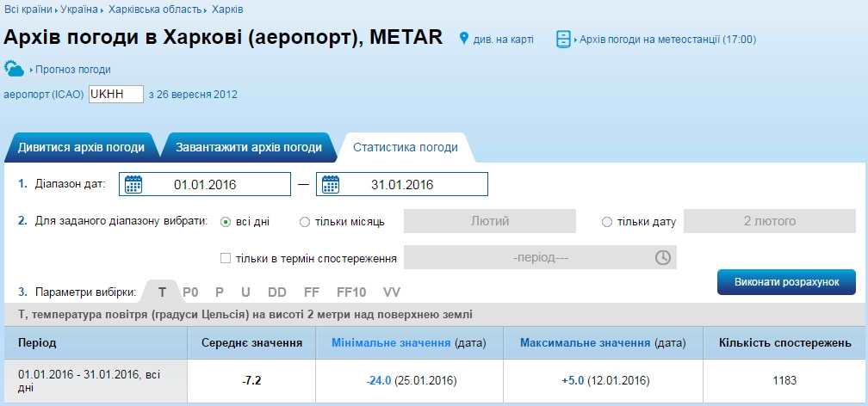Switch to 'Завантажити архів погоди' tab
The image size is (868, 406).
[x=249, y=148]
